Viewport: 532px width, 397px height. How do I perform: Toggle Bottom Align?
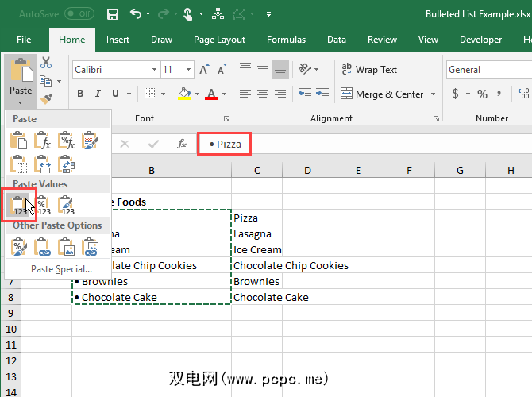(x=280, y=69)
